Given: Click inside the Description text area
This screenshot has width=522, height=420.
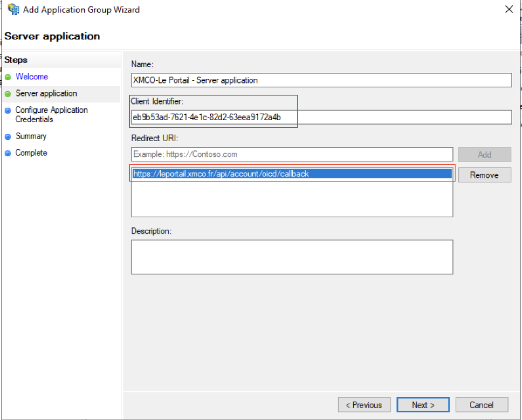Looking at the screenshot, I should pos(292,257).
